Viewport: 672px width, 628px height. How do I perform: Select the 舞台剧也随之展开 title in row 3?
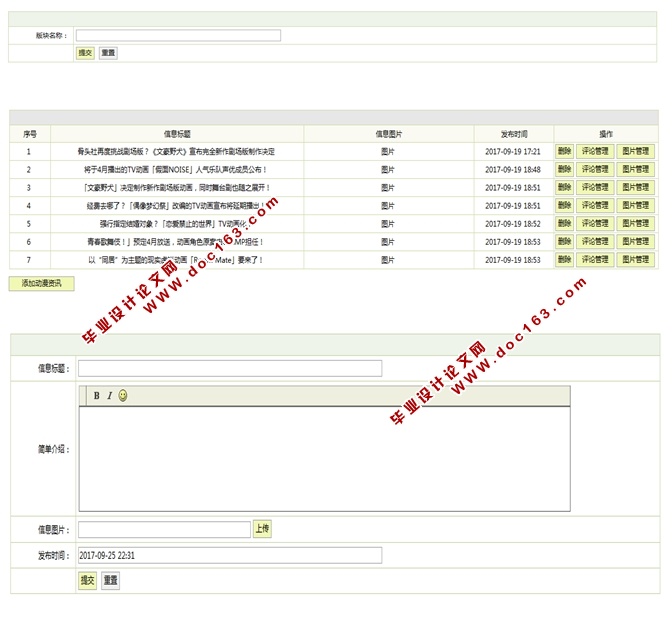pos(176,187)
